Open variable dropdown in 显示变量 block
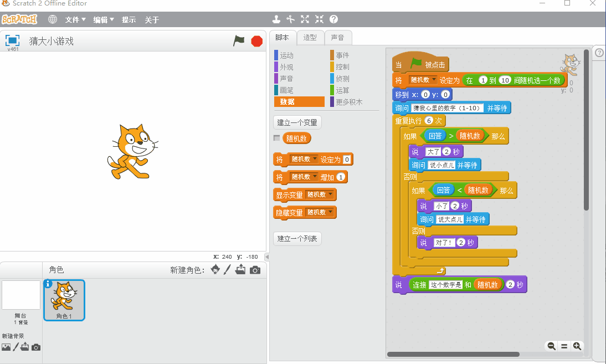Image resolution: width=606 pixels, height=364 pixels. tap(331, 194)
